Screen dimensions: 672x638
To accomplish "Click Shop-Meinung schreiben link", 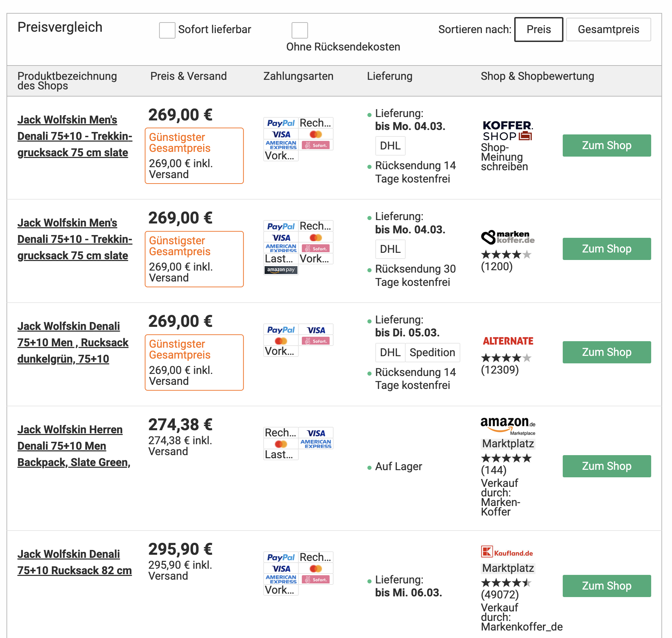I will click(504, 157).
